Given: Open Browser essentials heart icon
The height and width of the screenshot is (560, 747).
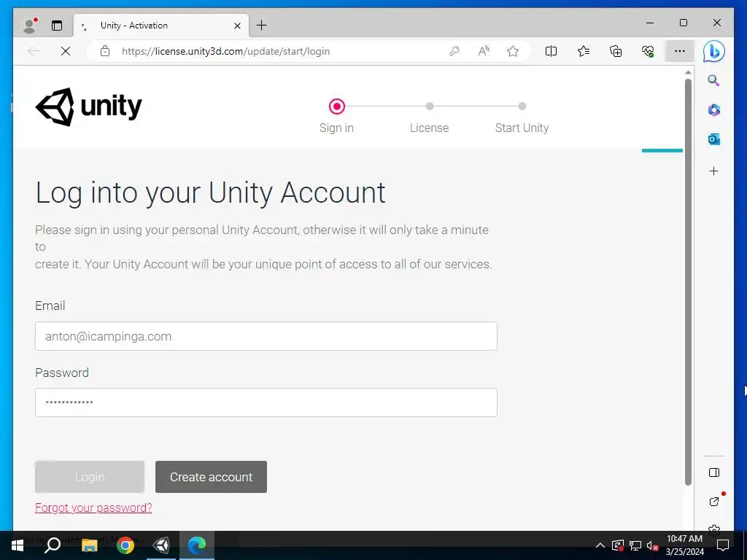Looking at the screenshot, I should click(648, 51).
